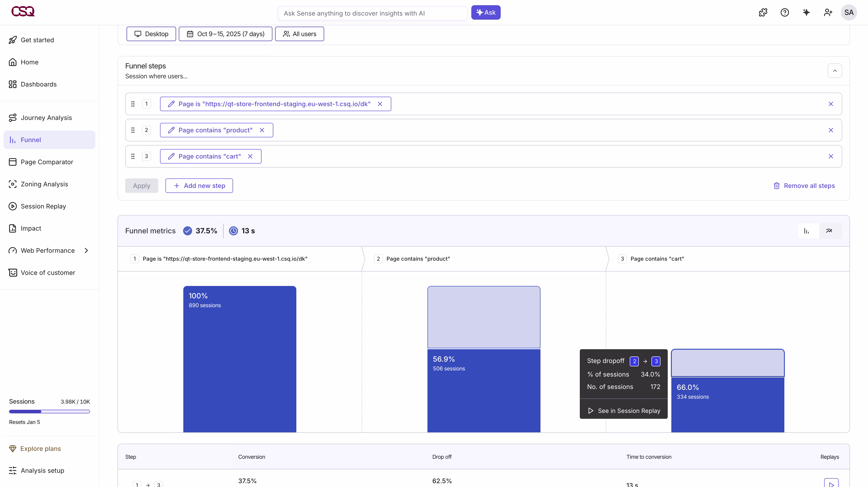Click Add new step button
Viewport: 868px width, 487px height.
tap(199, 186)
